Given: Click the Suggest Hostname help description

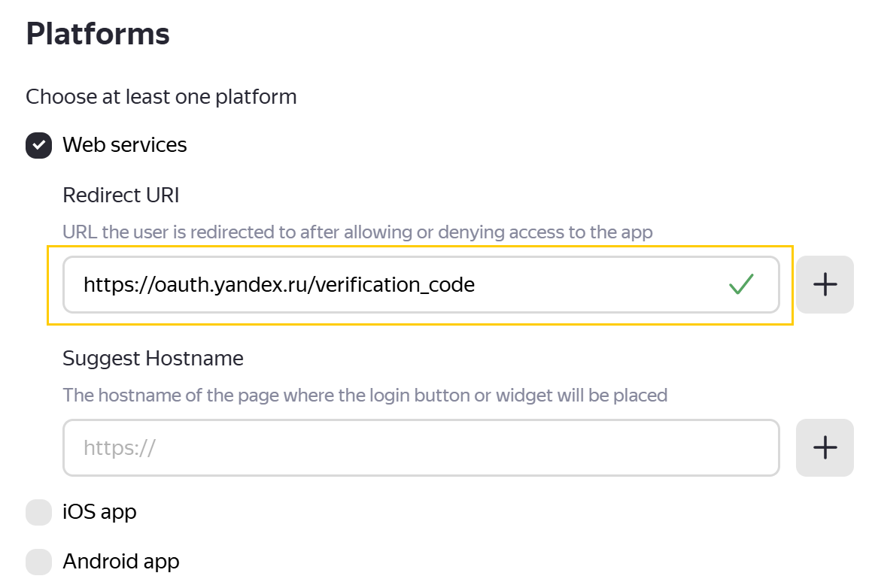Looking at the screenshot, I should [365, 396].
